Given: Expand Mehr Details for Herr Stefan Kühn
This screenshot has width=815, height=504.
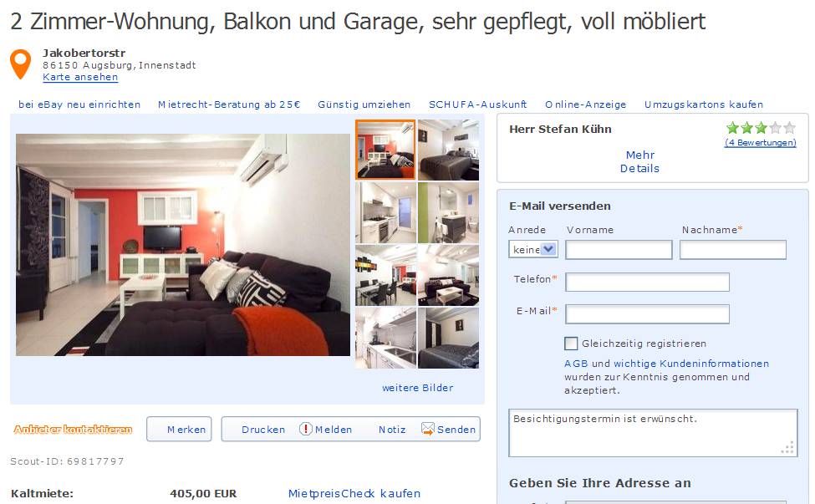Looking at the screenshot, I should 639,161.
